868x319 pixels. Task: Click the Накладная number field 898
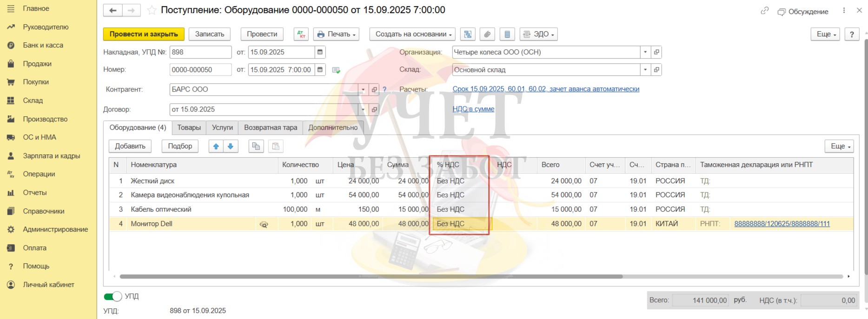click(200, 52)
